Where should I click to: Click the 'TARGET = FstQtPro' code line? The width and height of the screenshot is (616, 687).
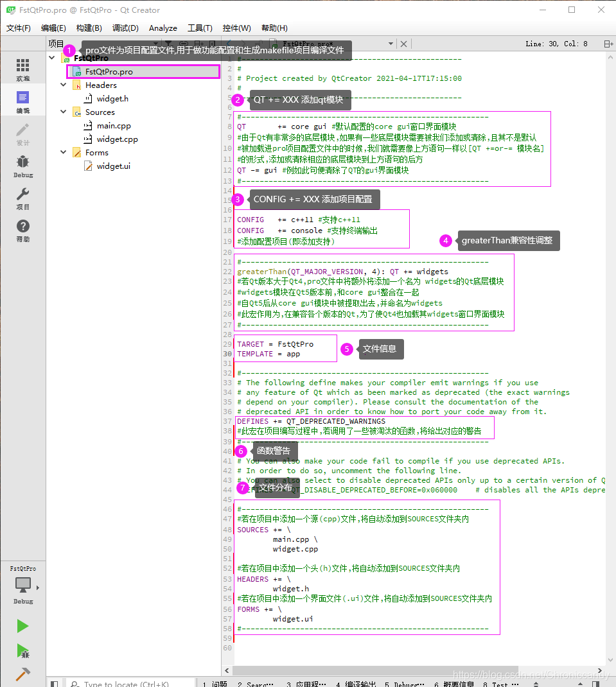pyautogui.click(x=276, y=344)
